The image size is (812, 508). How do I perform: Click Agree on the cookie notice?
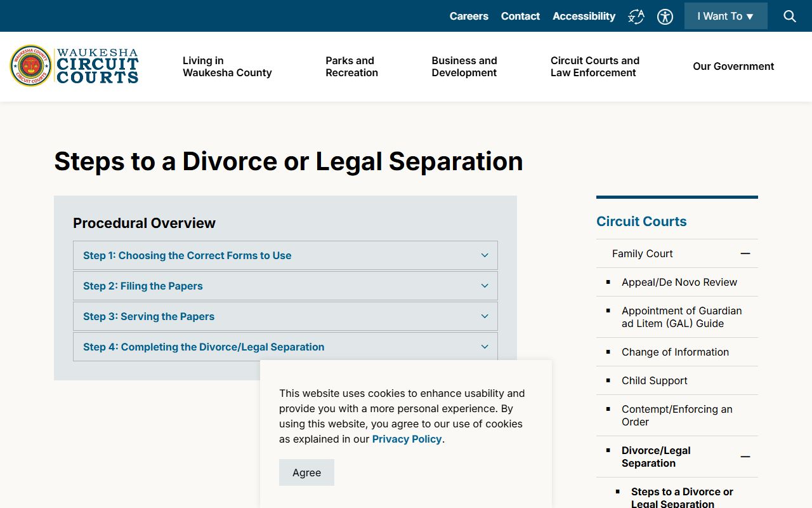(x=306, y=472)
